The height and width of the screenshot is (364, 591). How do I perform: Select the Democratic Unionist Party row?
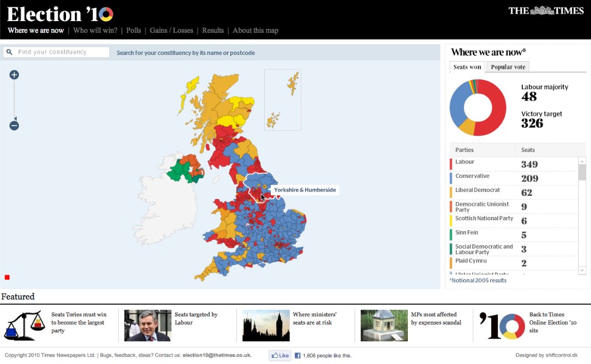pyautogui.click(x=513, y=206)
